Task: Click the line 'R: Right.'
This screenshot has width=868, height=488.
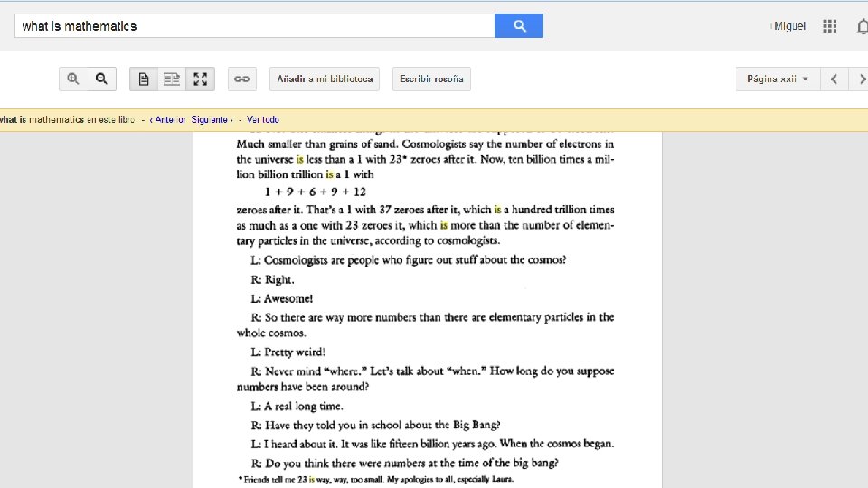Action: (x=272, y=280)
